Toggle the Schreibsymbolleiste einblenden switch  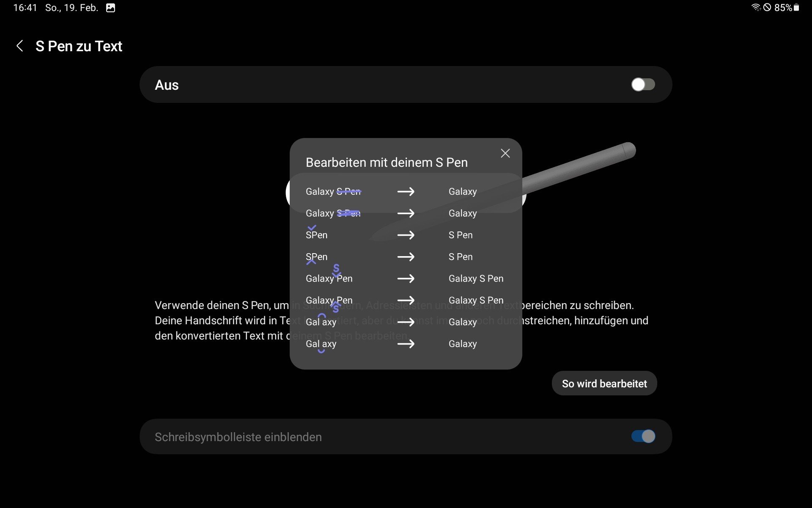pyautogui.click(x=643, y=436)
